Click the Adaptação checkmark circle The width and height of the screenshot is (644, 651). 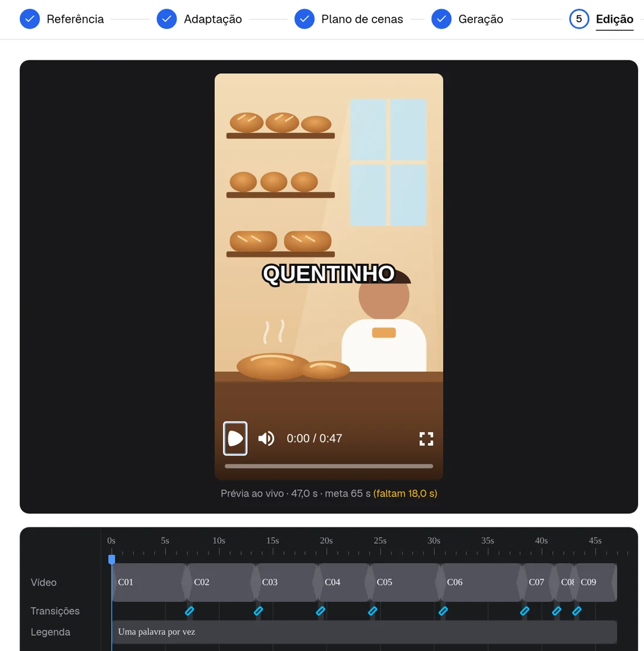167,19
